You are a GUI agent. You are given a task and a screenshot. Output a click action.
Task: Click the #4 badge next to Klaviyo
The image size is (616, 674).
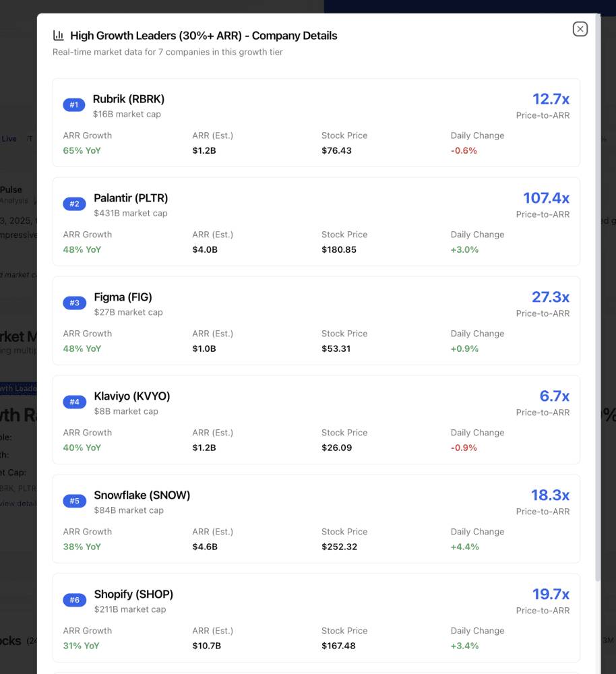click(x=74, y=402)
